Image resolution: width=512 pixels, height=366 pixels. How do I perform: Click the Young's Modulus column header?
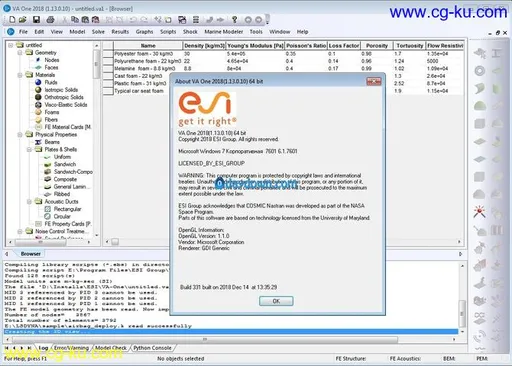tap(255, 46)
